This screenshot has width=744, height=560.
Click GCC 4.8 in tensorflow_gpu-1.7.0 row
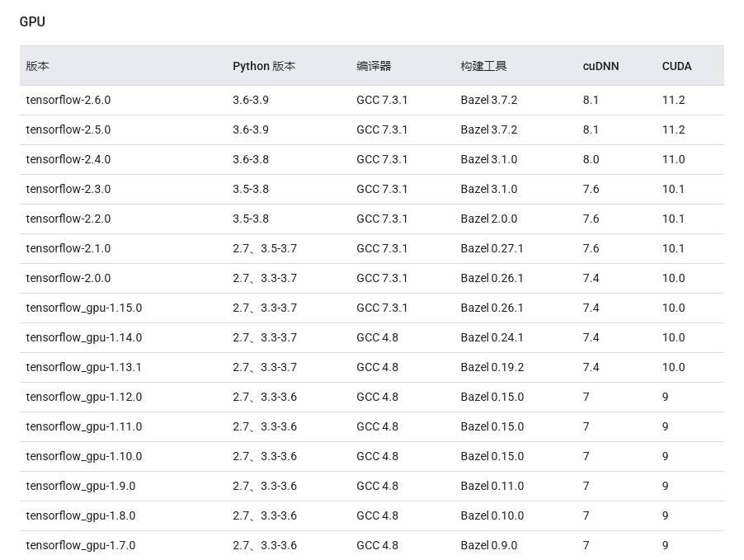point(377,545)
